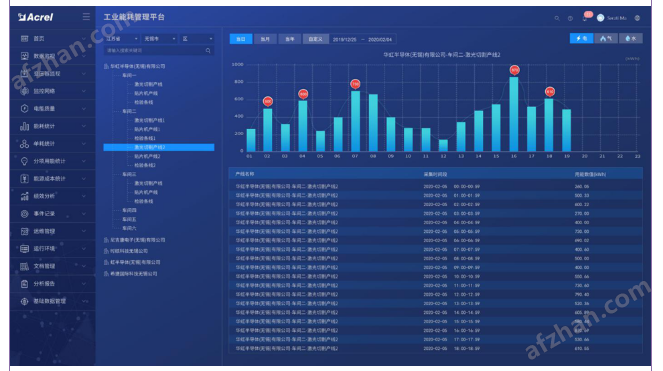Click the chart bar for hour 08
Viewport: 663px width, 371px height.
373,123
